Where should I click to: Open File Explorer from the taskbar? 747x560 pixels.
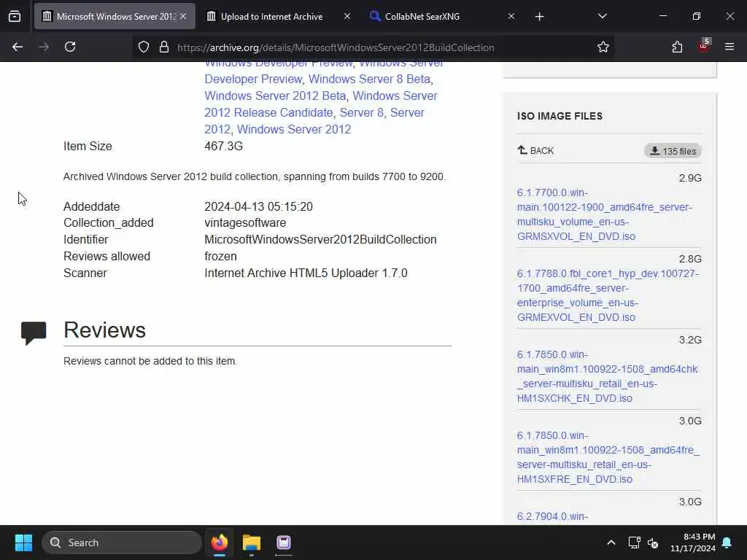(252, 542)
